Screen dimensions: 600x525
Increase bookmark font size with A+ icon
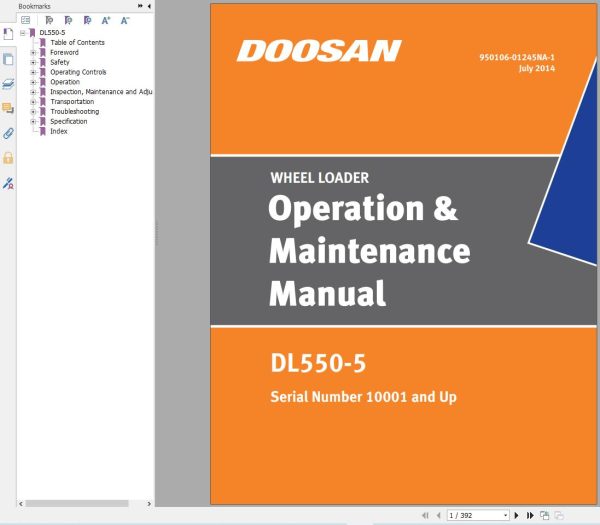106,20
